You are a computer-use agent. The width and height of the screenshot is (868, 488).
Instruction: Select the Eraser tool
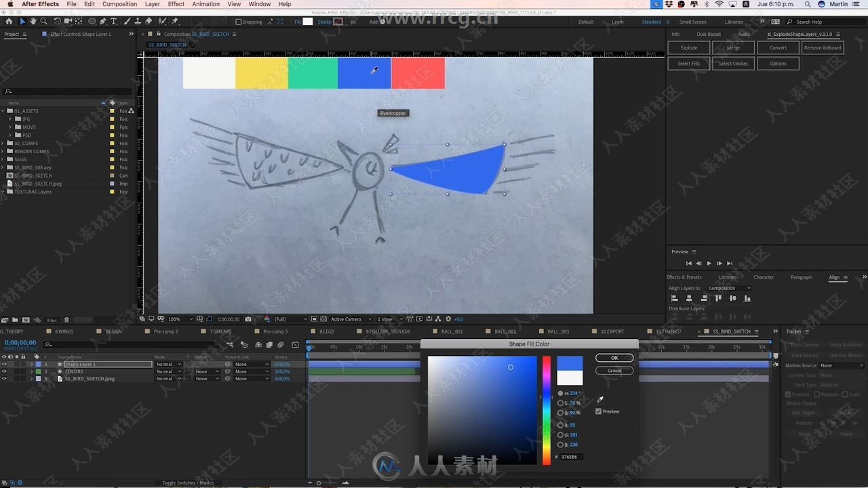coord(149,21)
